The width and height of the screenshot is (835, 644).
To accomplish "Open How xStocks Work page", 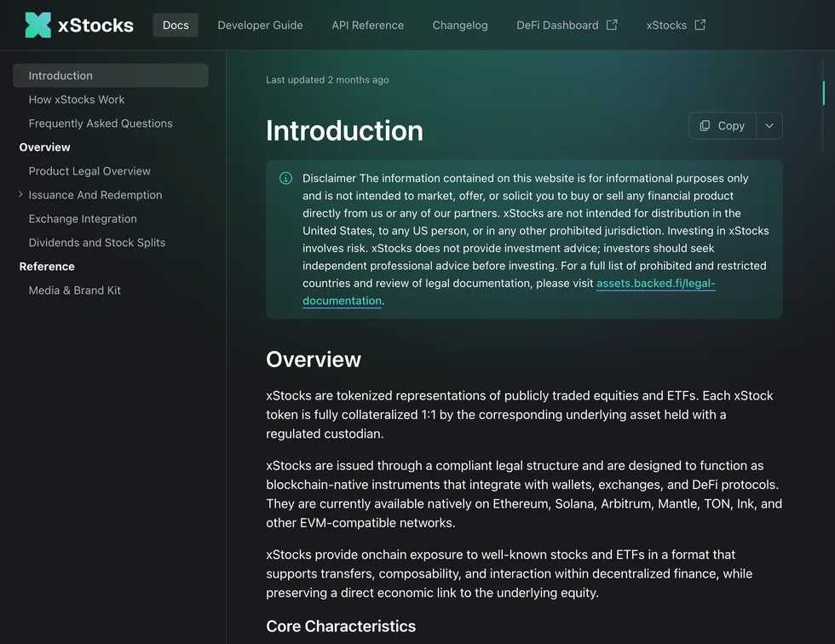I will point(77,100).
